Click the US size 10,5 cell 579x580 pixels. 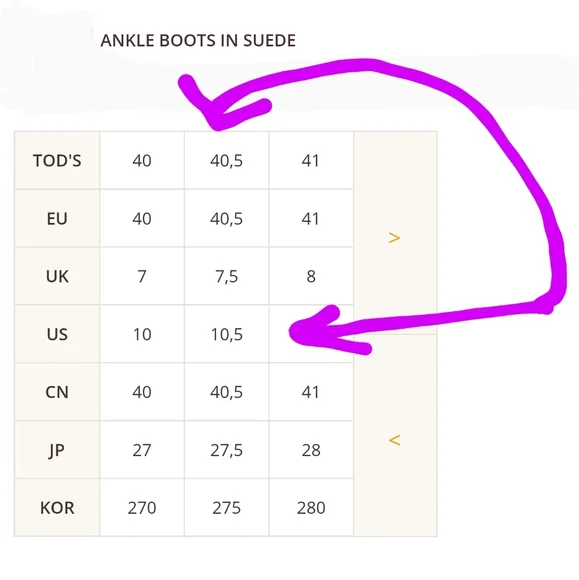[226, 334]
